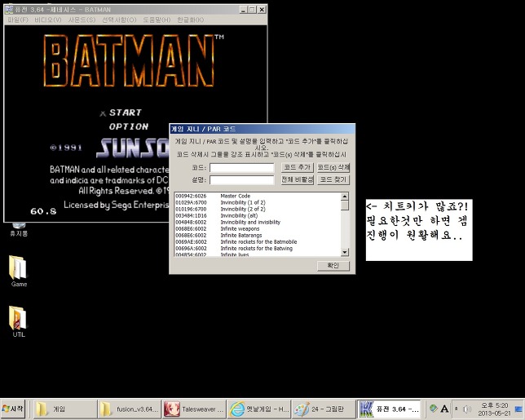Click the 코드 input field
The image size is (525, 420).
click(242, 167)
